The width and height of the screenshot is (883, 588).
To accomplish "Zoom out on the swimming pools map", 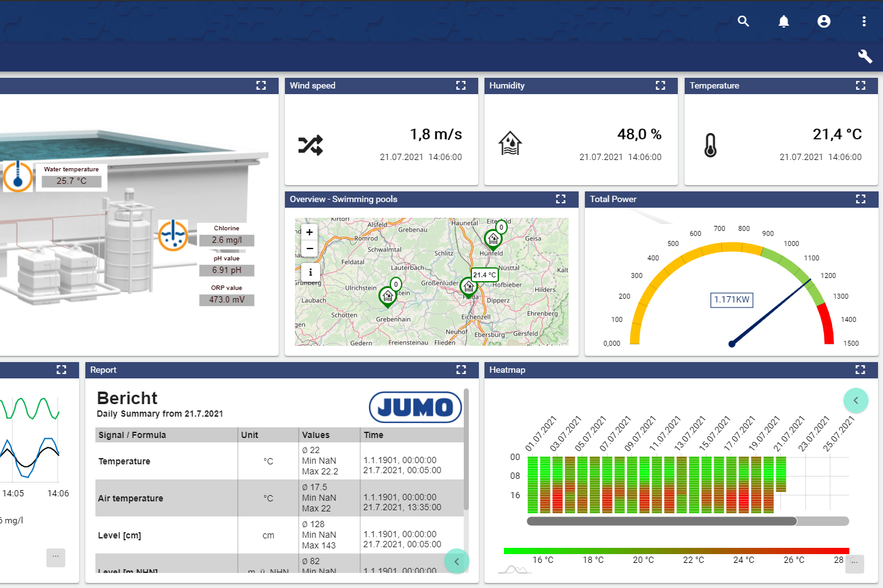I will (x=309, y=249).
